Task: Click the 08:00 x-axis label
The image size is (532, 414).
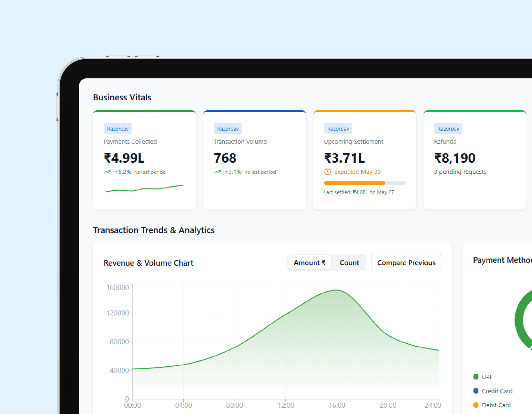Action: 234,405
